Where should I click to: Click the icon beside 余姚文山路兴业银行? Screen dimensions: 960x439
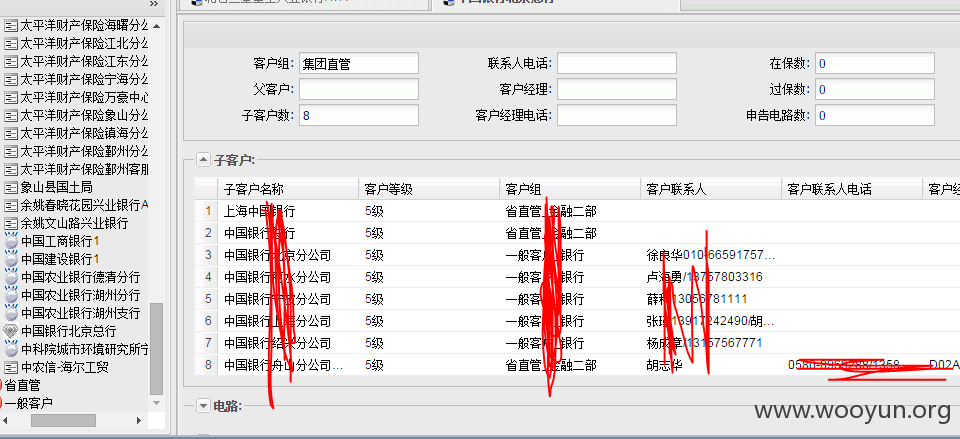click(10, 223)
